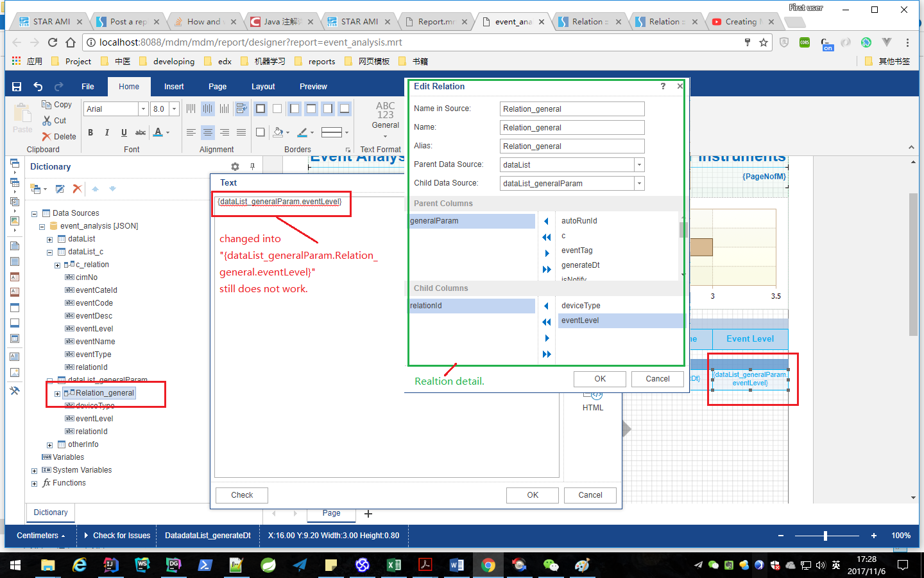This screenshot has width=924, height=578.
Task: Set vertical align bottom icon
Action: 225,109
